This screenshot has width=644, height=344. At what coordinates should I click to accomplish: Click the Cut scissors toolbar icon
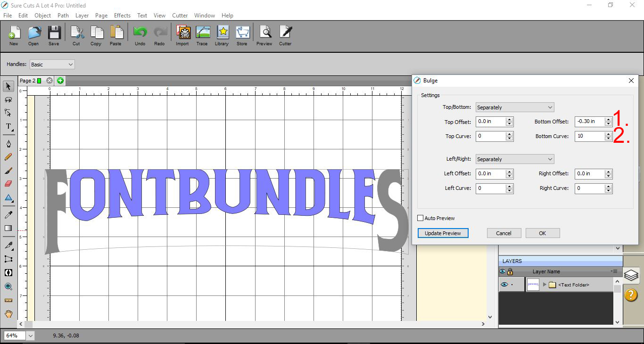76,33
